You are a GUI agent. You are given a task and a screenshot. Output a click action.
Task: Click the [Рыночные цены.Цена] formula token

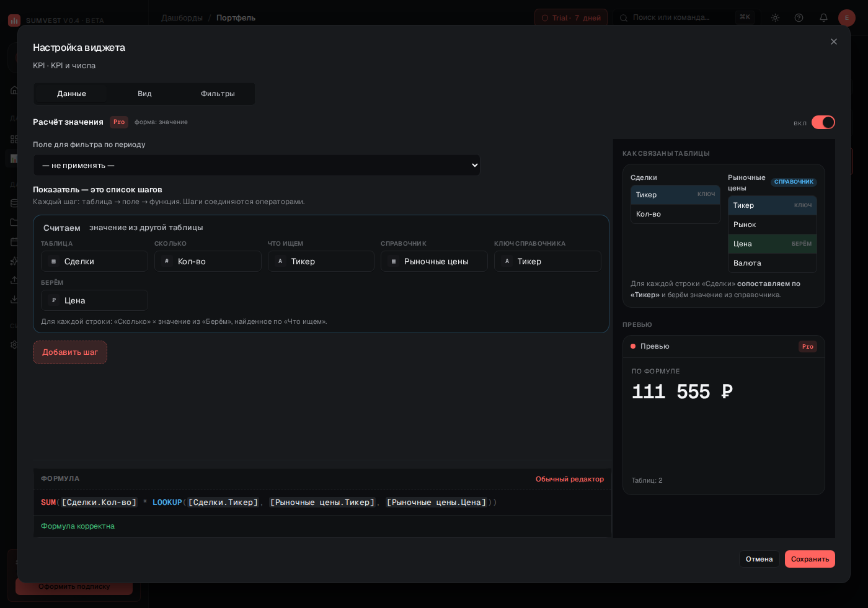(436, 503)
